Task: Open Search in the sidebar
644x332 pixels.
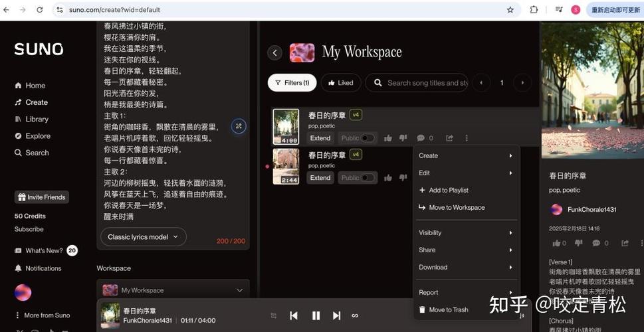Action: (x=32, y=153)
